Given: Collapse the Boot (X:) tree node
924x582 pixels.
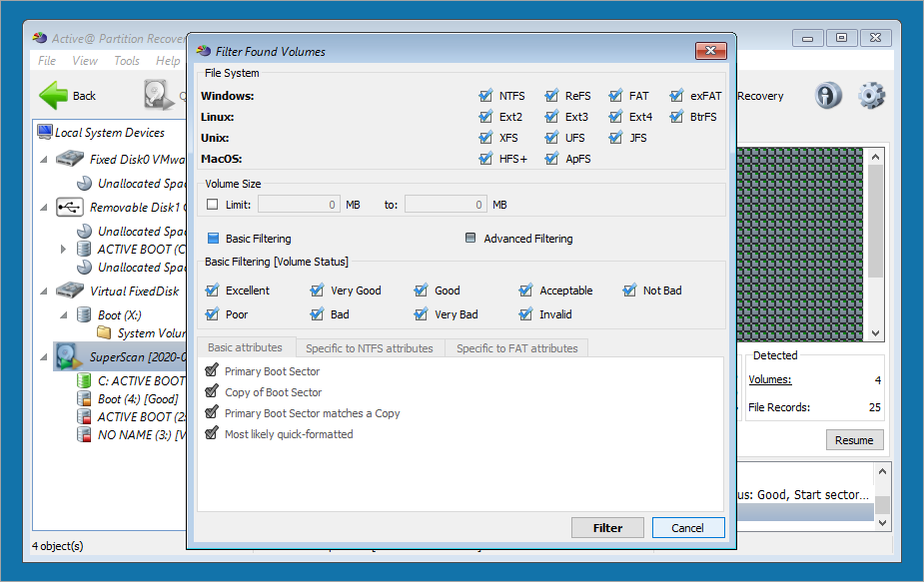Looking at the screenshot, I should click(63, 315).
